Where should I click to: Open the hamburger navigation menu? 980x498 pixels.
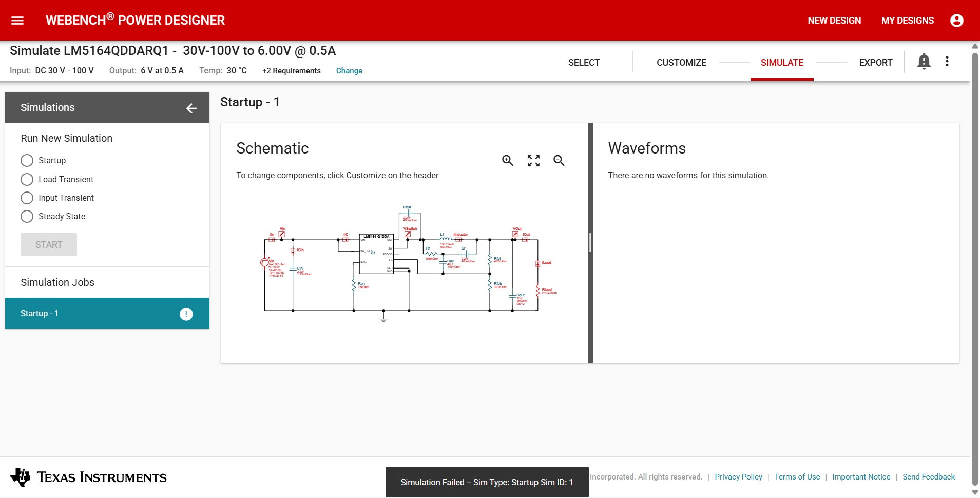tap(17, 21)
